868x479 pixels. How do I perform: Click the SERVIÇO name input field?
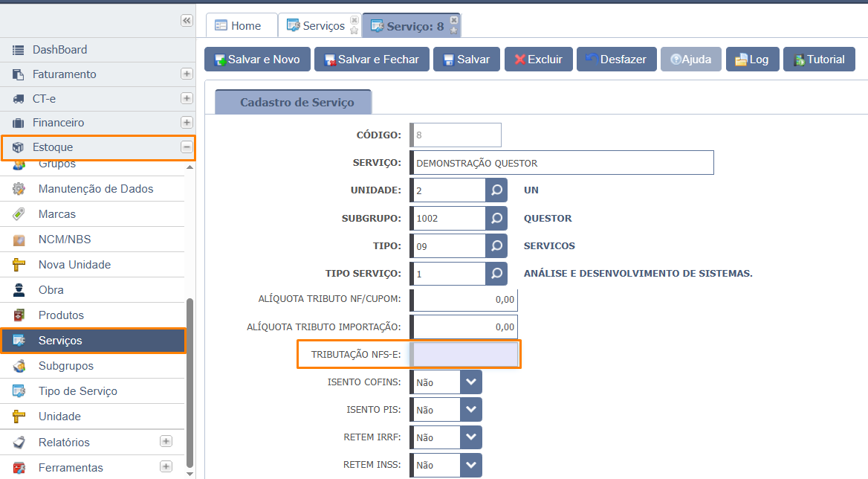pyautogui.click(x=562, y=163)
